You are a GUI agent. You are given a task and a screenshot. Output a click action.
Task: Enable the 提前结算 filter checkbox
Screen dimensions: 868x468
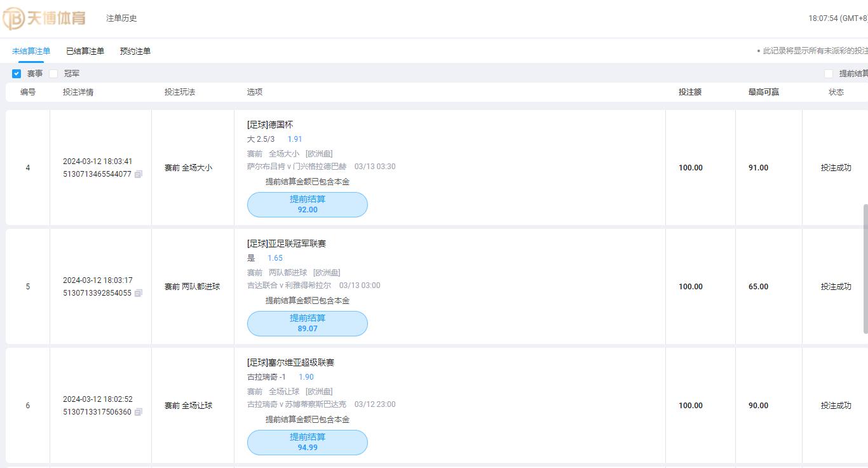[x=829, y=74]
